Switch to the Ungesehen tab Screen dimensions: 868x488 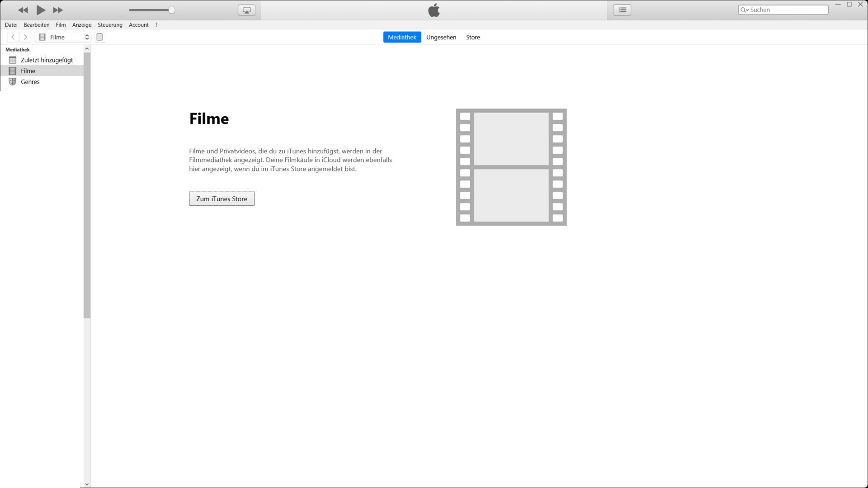pos(441,37)
